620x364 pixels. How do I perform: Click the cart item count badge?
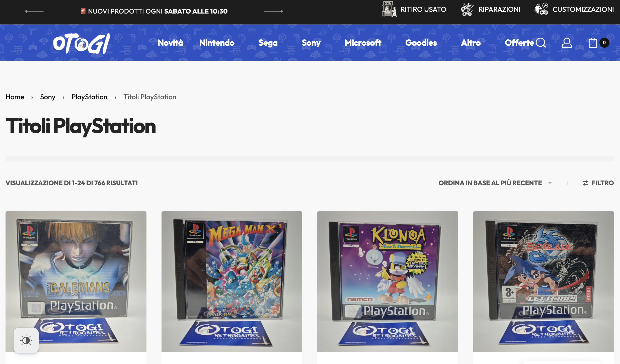[604, 43]
